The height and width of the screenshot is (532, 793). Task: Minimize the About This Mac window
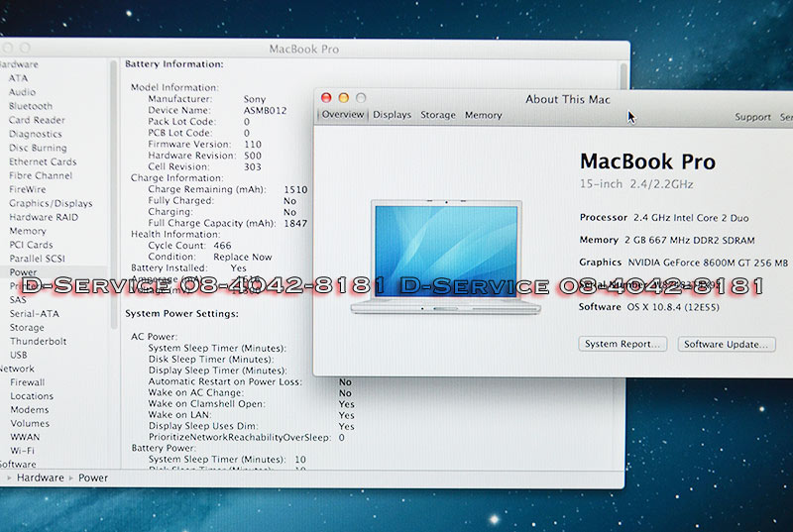pyautogui.click(x=343, y=97)
